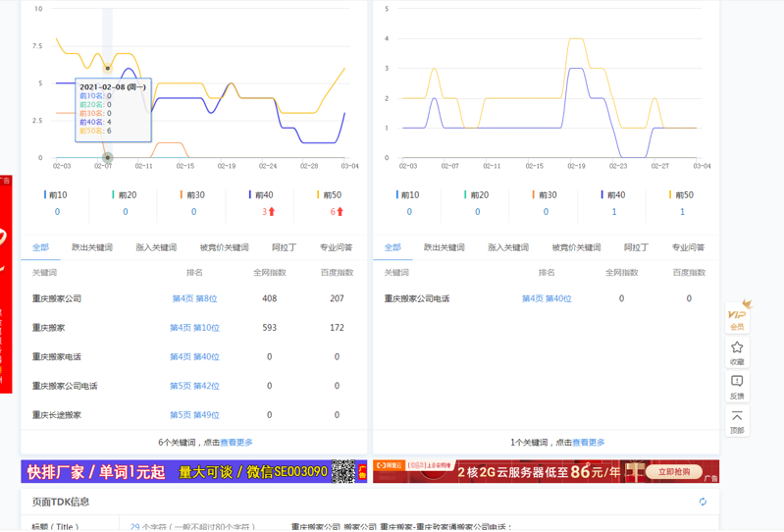Image resolution: width=784 pixels, height=532 pixels.
Task: Click the 收藏 star icon
Action: point(737,351)
